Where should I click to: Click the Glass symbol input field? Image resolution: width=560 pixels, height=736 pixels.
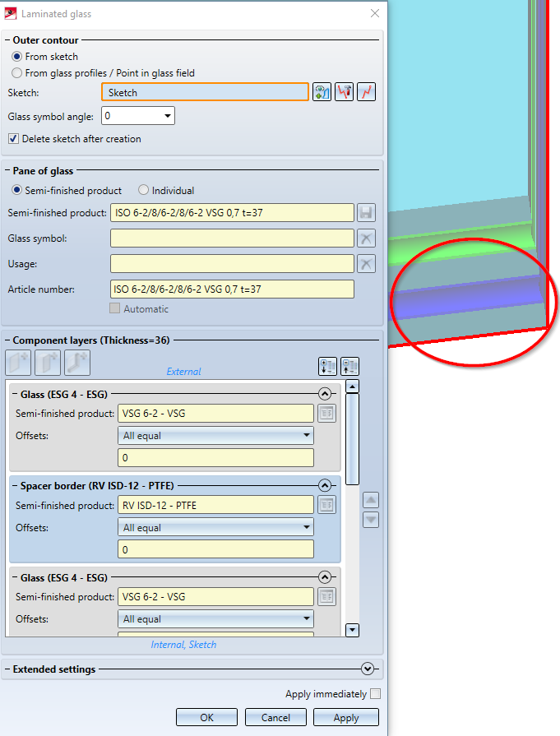click(233, 238)
